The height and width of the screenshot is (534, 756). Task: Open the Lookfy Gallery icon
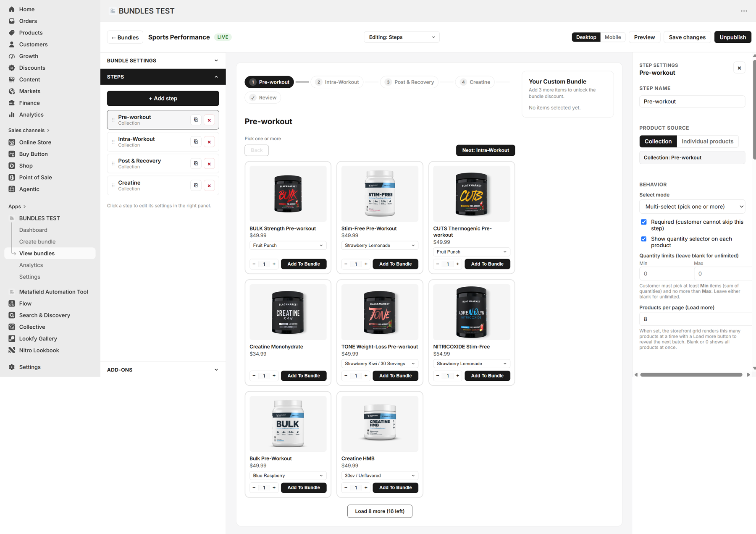pos(12,339)
